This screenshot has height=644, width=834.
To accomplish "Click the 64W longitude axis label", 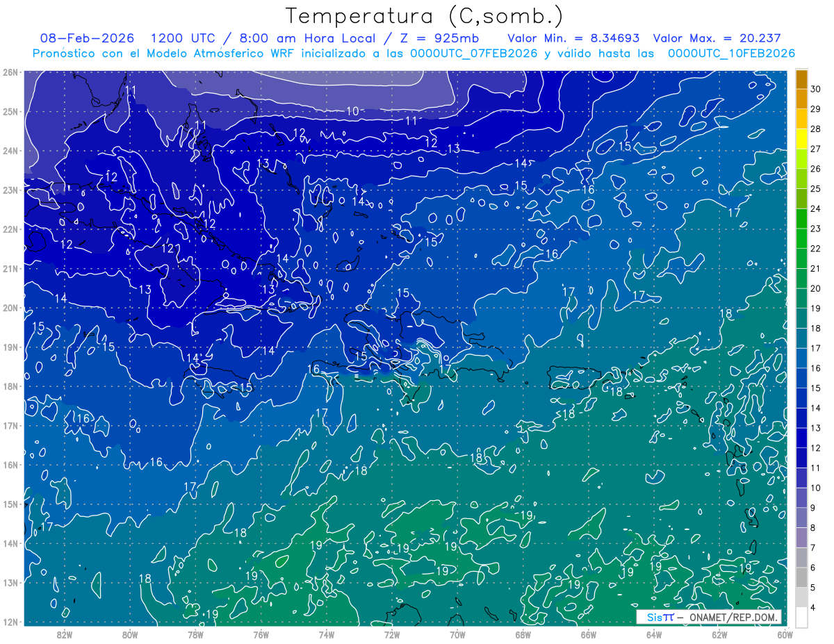I will point(653,634).
